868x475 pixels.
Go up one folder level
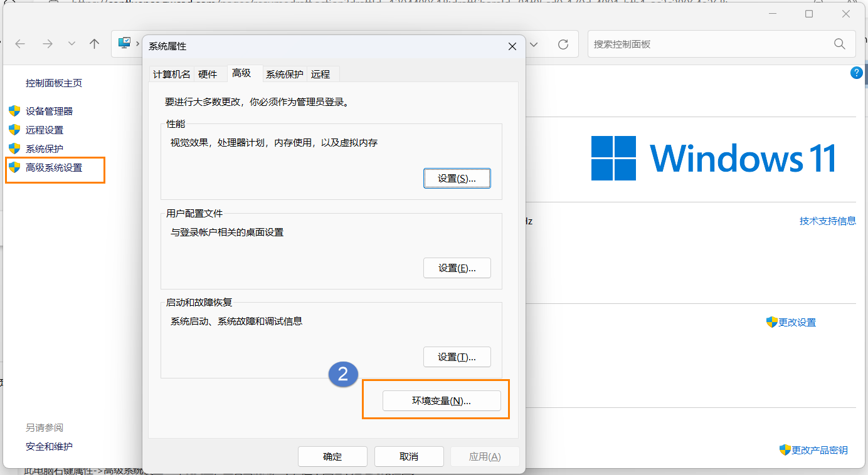(95, 44)
